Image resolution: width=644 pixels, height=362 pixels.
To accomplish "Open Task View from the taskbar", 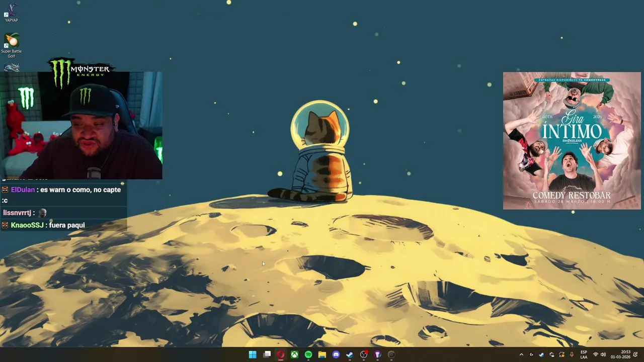I will (x=267, y=354).
